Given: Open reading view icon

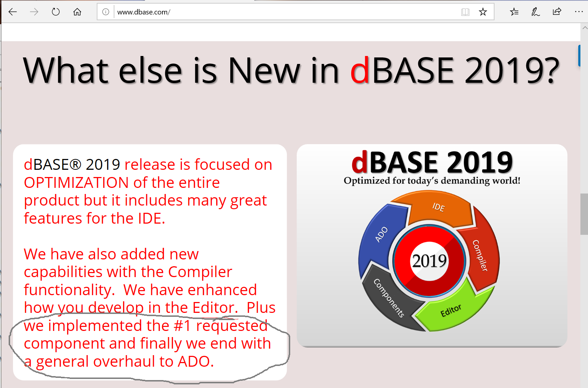Looking at the screenshot, I should pos(465,12).
